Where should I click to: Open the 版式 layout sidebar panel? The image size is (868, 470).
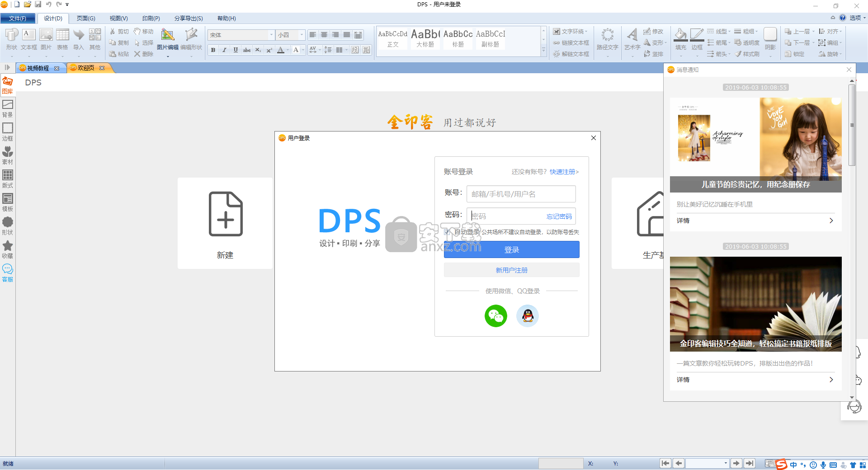[7, 179]
